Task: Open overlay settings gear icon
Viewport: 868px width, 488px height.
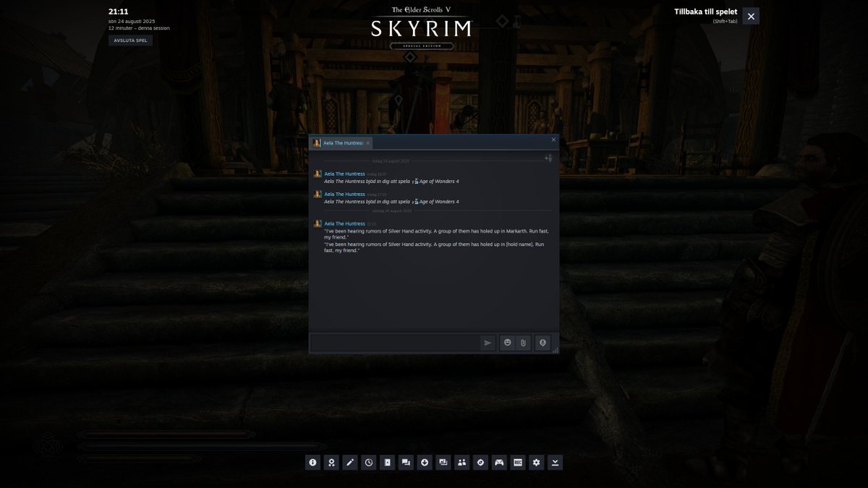Action: [x=537, y=463]
